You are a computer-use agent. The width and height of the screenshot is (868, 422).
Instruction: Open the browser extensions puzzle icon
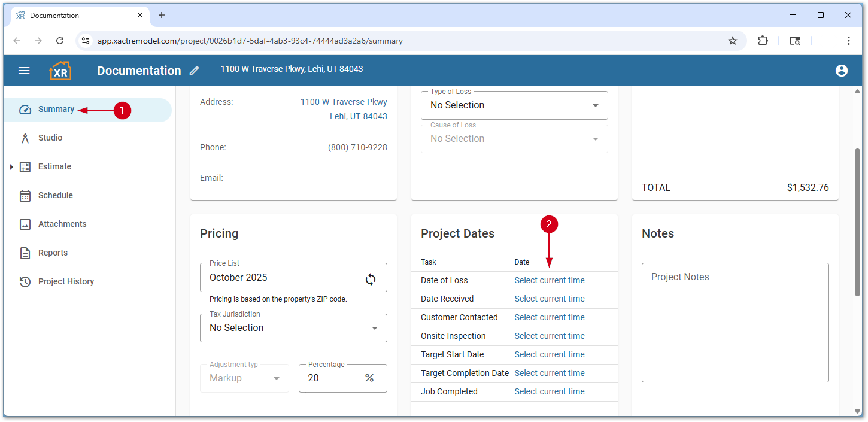763,41
